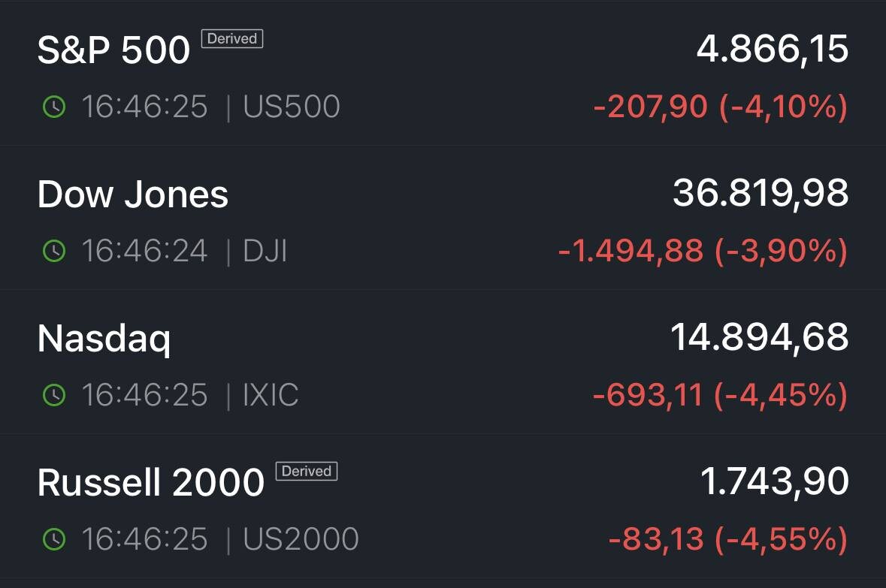Click the S&P 500 timestamp 16:46:25
Viewport: 886px width, 588px height.
(144, 107)
